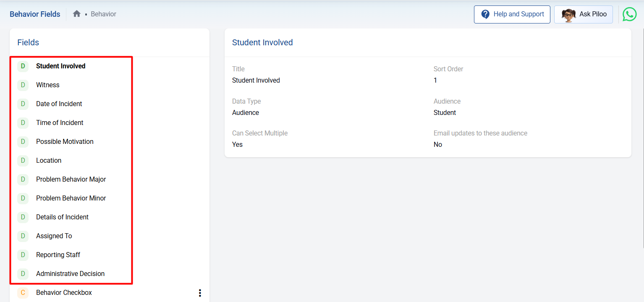Select the Assigned To field
The height and width of the screenshot is (302, 644).
54,236
